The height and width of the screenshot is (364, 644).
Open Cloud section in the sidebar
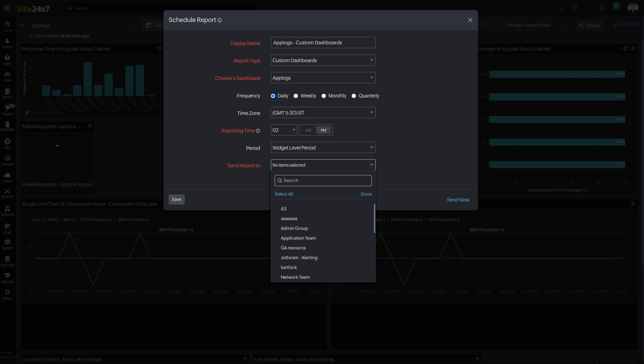(7, 177)
